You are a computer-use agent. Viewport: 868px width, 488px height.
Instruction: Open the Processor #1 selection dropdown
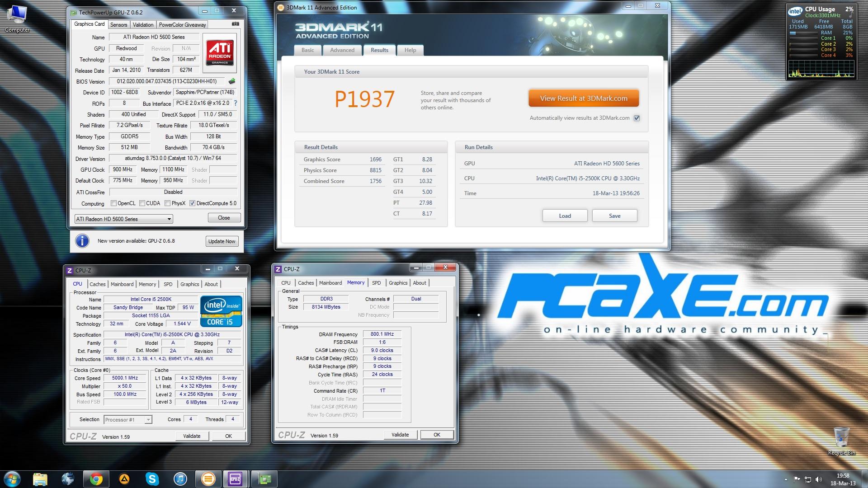click(128, 420)
